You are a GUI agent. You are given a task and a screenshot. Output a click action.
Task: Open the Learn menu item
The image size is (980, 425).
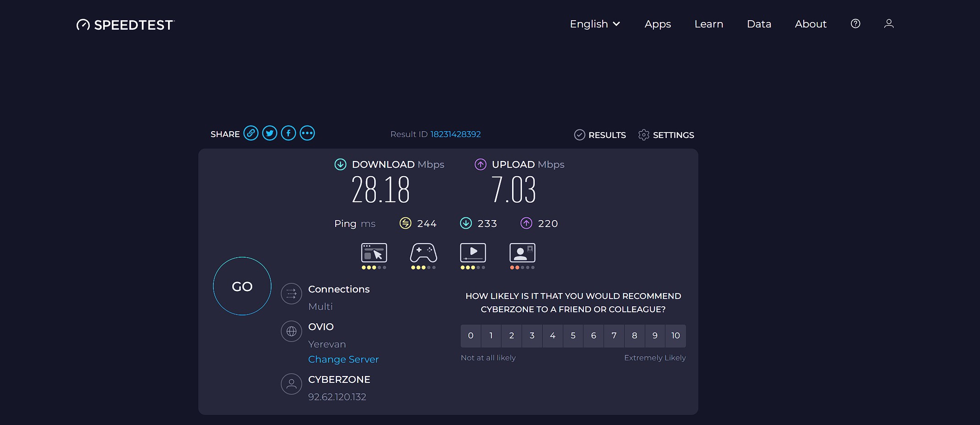709,24
